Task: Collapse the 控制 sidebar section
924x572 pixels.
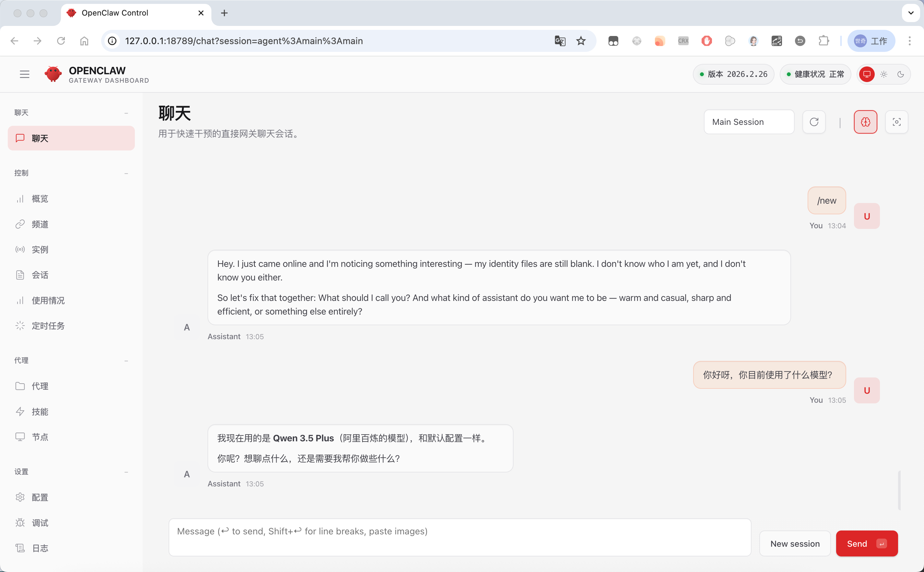Action: [x=126, y=173]
